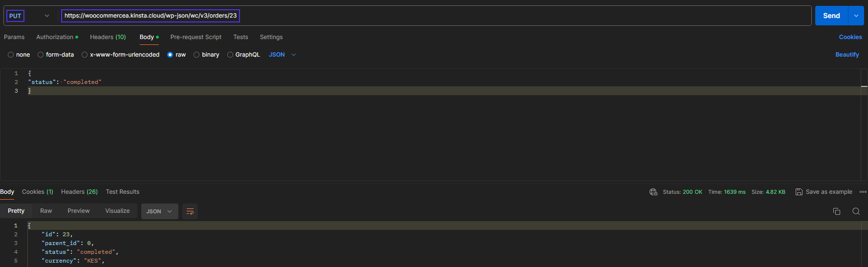Image resolution: width=868 pixels, height=267 pixels.
Task: Switch to the Pre-request Script tab
Action: pos(195,37)
